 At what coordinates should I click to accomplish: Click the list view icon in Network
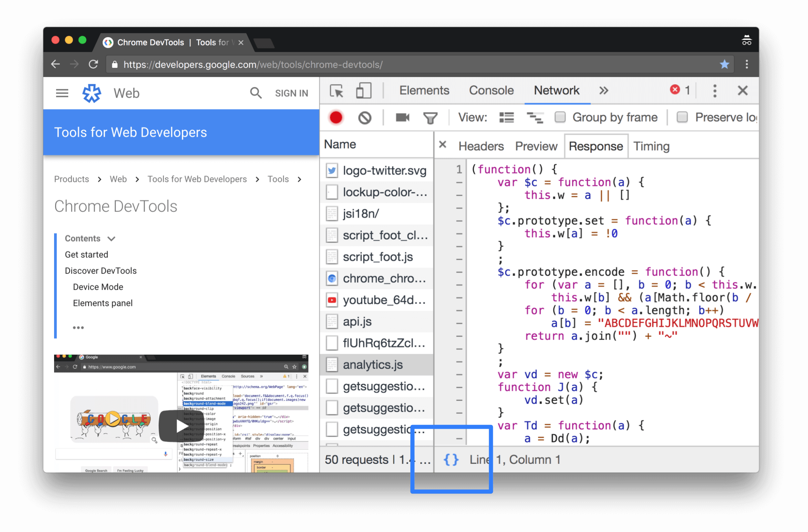click(x=507, y=117)
